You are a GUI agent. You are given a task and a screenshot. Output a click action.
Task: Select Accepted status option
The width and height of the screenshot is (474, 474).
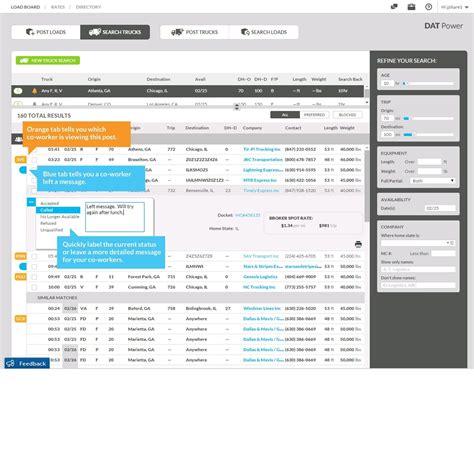click(49, 203)
